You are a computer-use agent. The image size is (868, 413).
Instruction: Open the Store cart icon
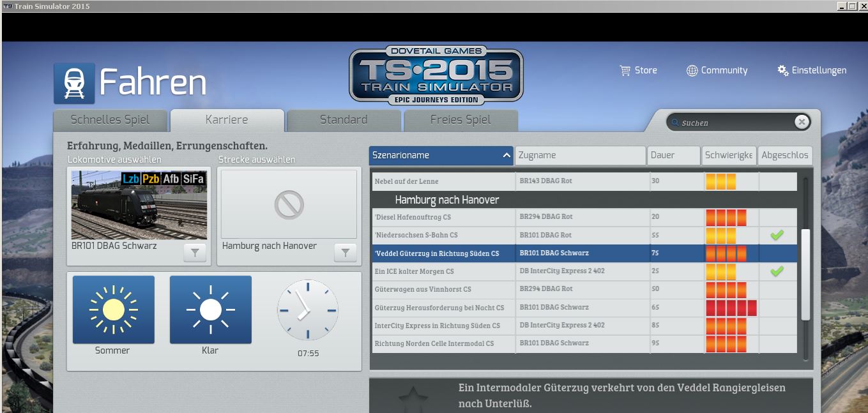point(625,71)
